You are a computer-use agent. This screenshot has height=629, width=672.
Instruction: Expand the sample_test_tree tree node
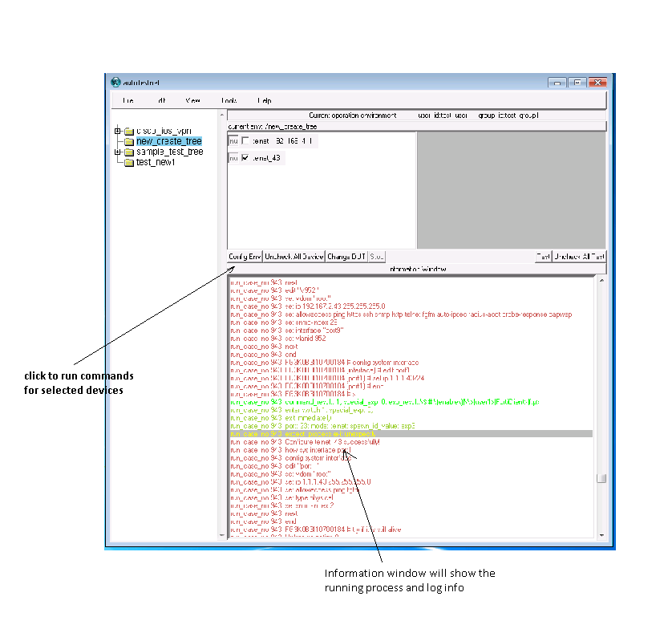coord(117,152)
